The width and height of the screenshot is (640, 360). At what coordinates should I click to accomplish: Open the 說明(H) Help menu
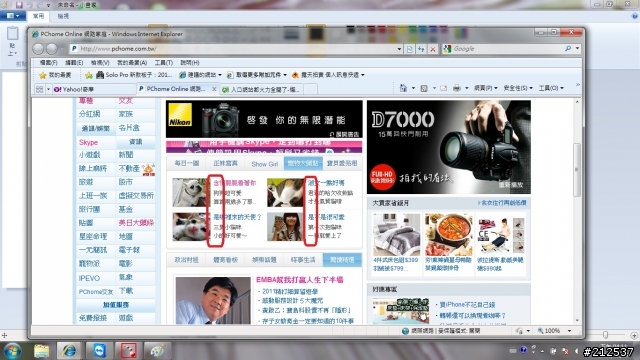190,63
